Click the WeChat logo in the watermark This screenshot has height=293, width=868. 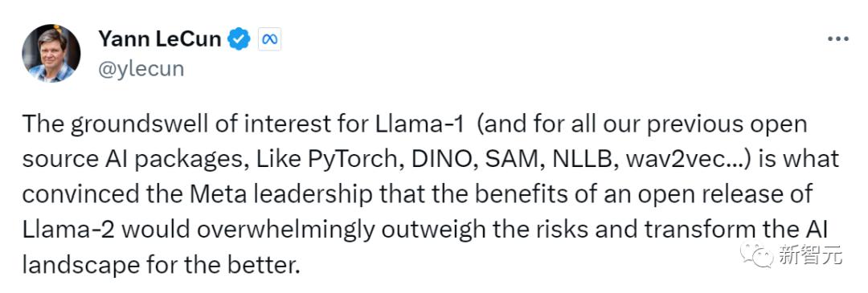pos(757,254)
